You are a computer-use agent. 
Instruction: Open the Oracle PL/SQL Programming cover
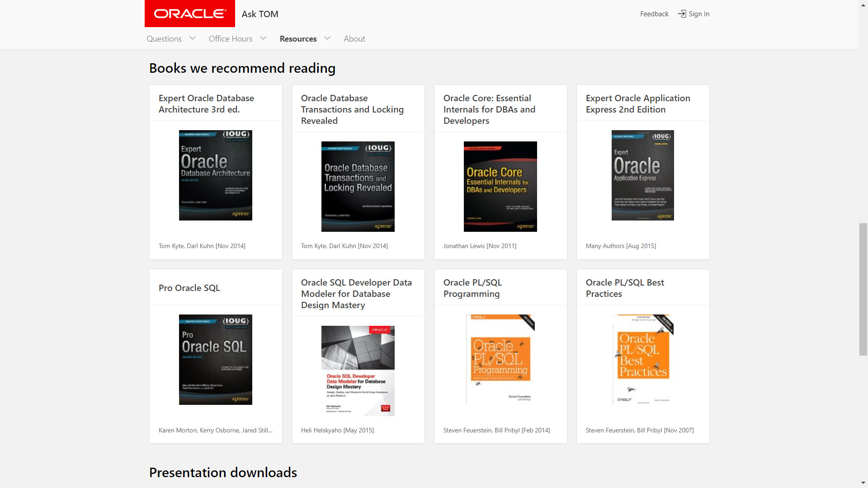(500, 360)
